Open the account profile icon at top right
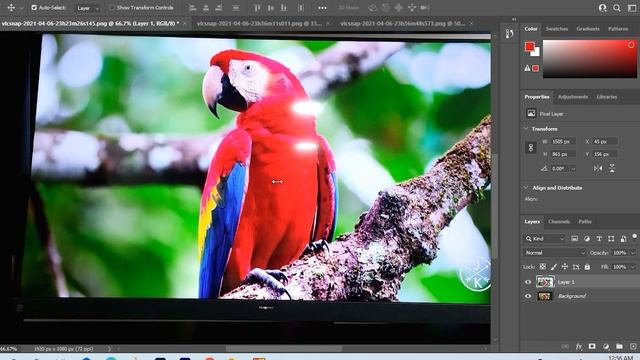This screenshot has width=640, height=360. point(602,8)
